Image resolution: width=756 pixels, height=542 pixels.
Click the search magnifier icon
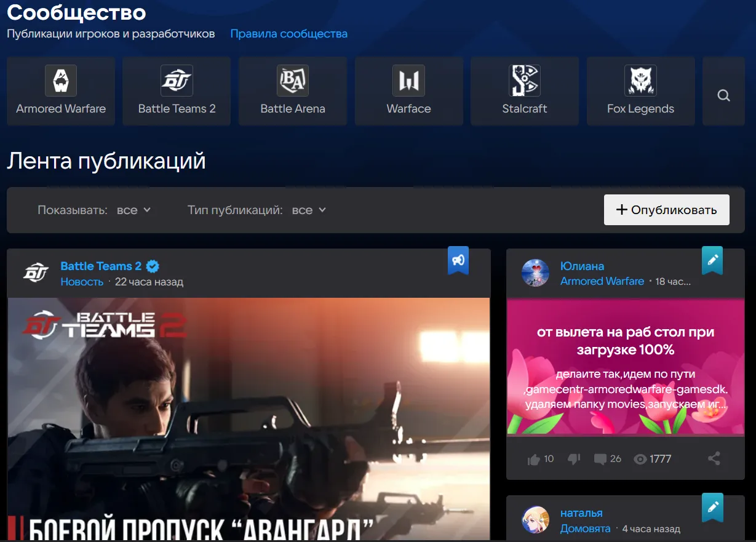tap(724, 95)
